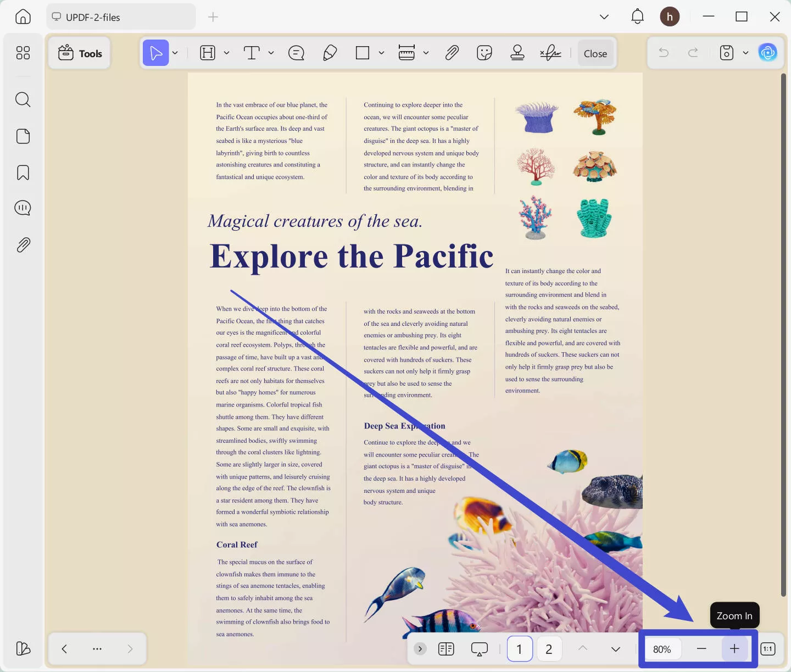Click the Zoom In plus button
This screenshot has width=791, height=672.
[x=734, y=649]
